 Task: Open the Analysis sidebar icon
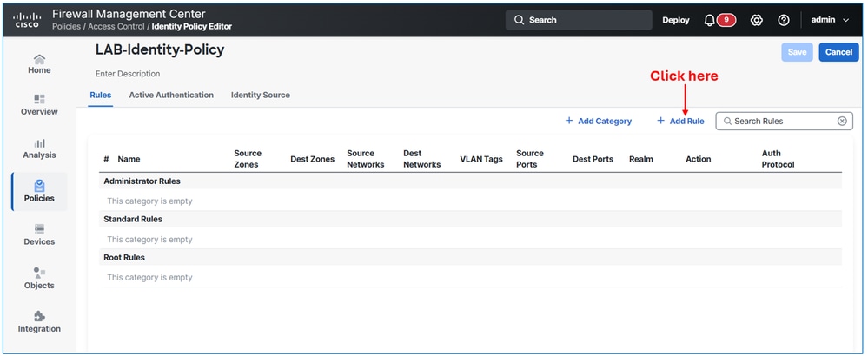[39, 142]
